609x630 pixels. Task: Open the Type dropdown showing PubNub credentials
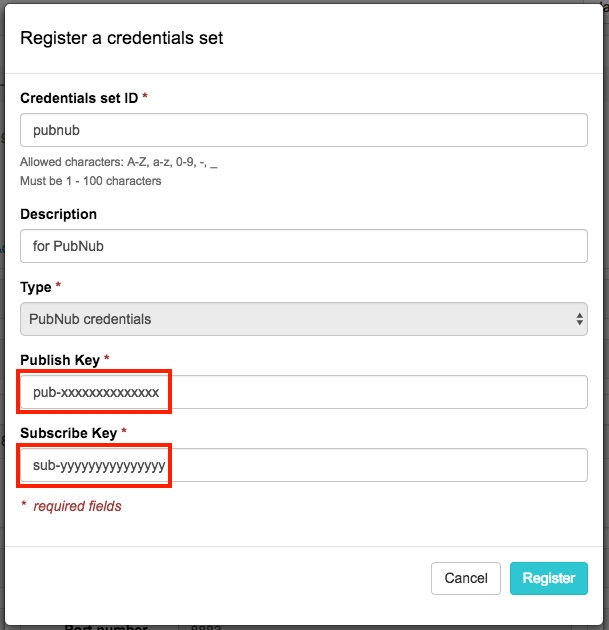coord(303,319)
